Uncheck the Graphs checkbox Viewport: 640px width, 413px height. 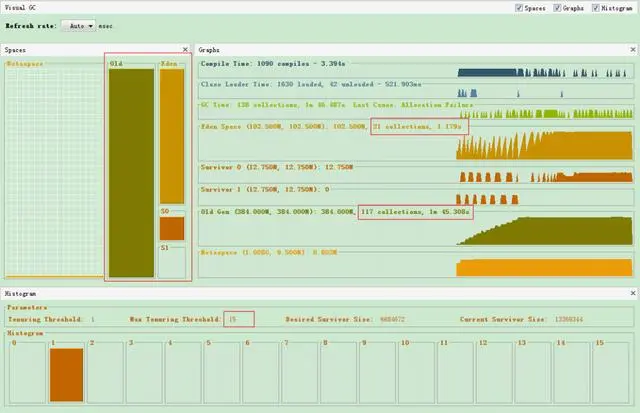pyautogui.click(x=557, y=8)
